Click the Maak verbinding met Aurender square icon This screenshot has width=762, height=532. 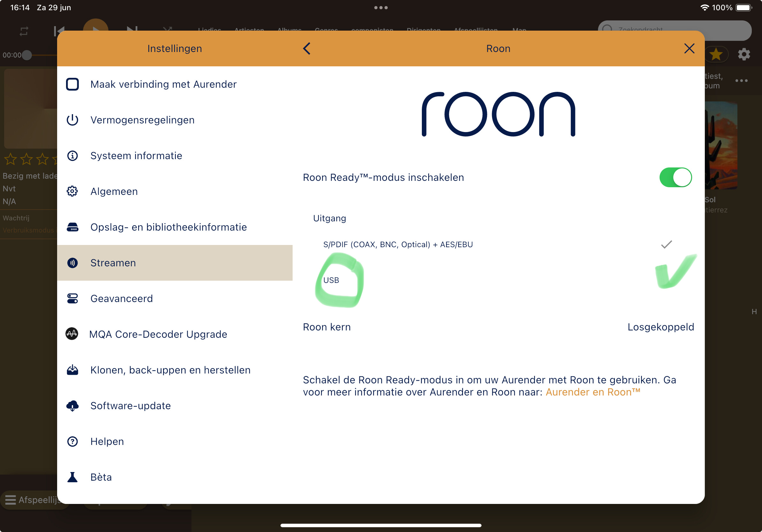[72, 84]
